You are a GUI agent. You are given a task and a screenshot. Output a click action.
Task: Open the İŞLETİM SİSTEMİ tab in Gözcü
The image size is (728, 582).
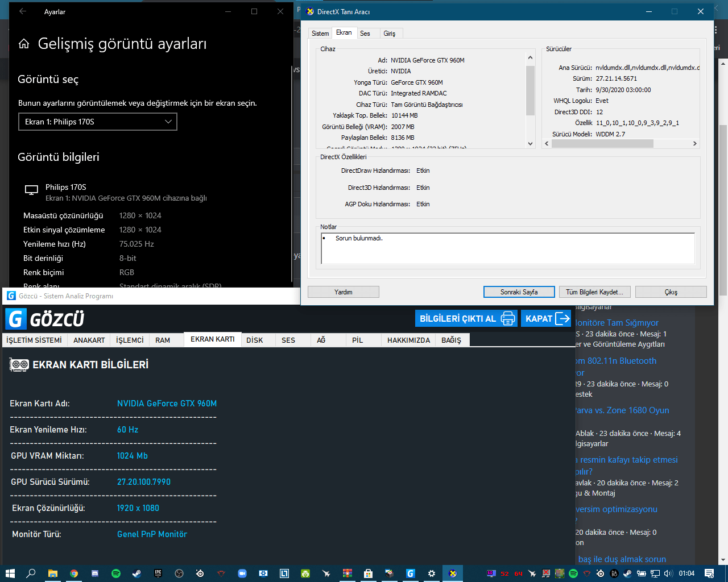pyautogui.click(x=34, y=340)
